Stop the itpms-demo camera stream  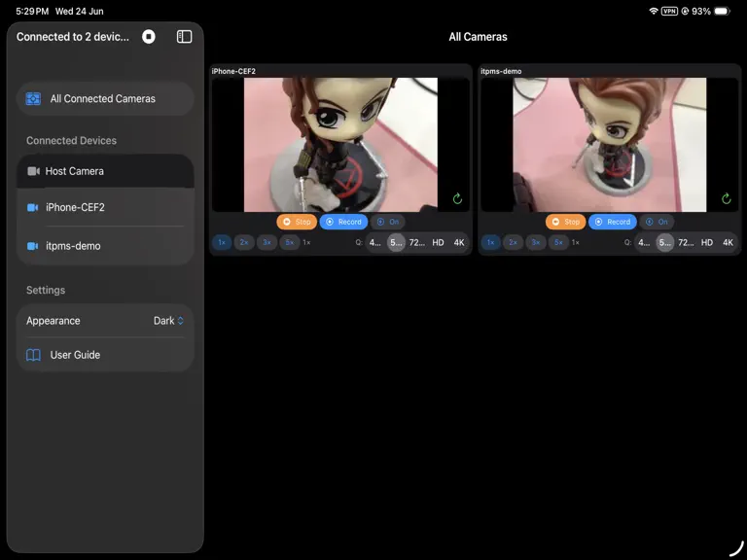(565, 222)
